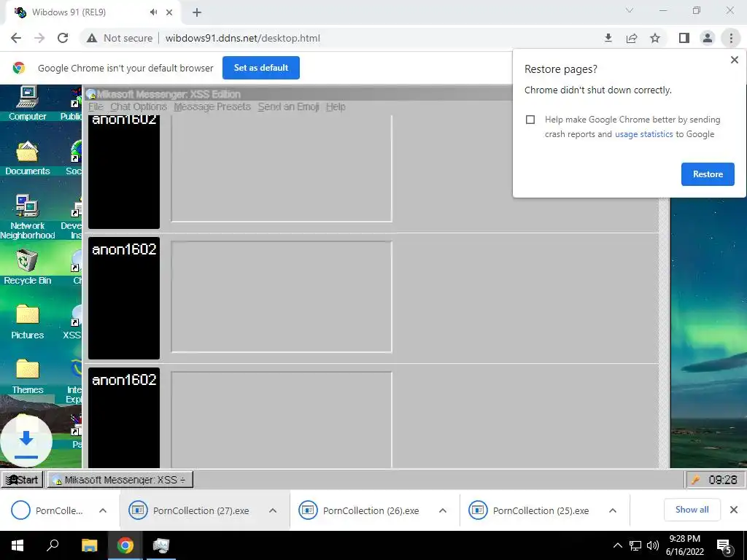
Task: Open Network Neighborhood icon
Action: coord(27,217)
